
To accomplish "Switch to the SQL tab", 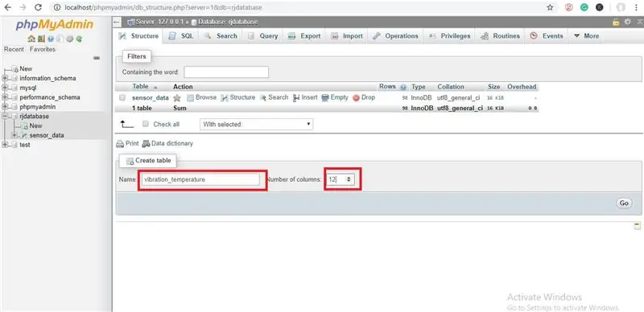I will pos(181,35).
